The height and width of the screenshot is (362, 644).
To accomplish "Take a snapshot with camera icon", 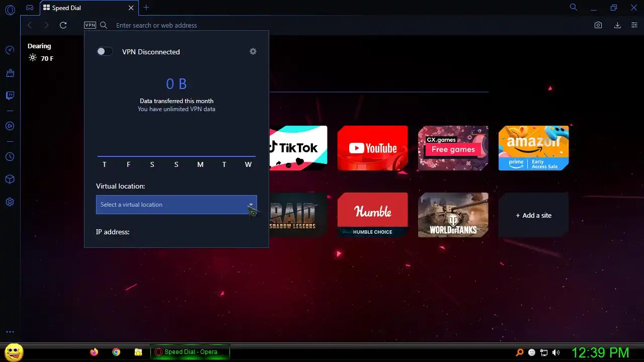I will [x=598, y=25].
